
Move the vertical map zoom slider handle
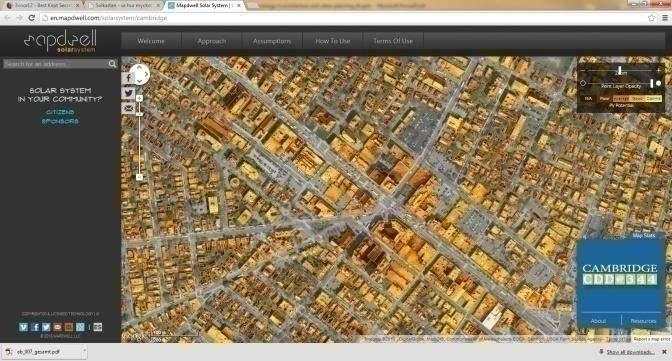[139, 114]
